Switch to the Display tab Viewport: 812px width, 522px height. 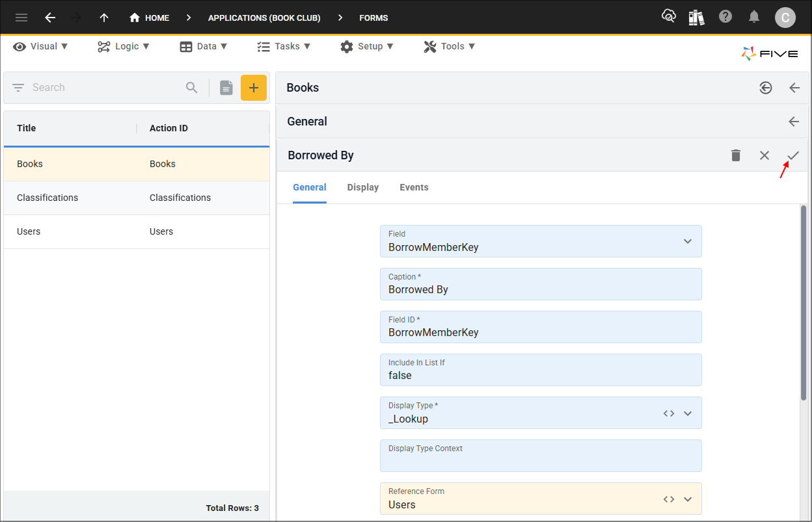click(x=363, y=187)
